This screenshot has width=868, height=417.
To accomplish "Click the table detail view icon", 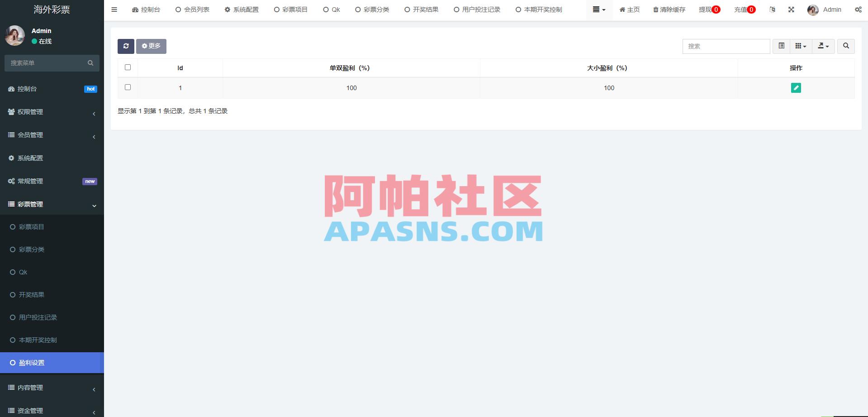I will (x=781, y=46).
